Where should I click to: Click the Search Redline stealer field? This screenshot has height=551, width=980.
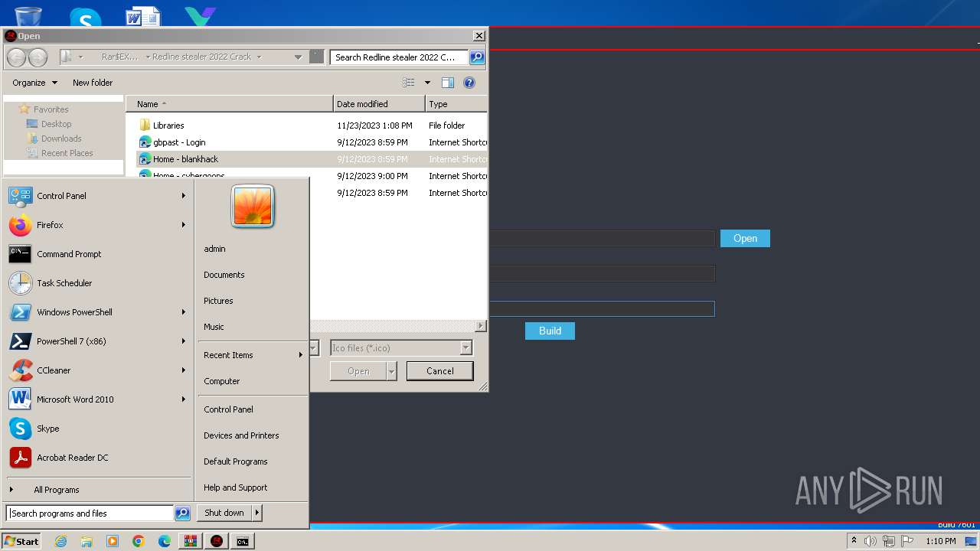tap(400, 57)
